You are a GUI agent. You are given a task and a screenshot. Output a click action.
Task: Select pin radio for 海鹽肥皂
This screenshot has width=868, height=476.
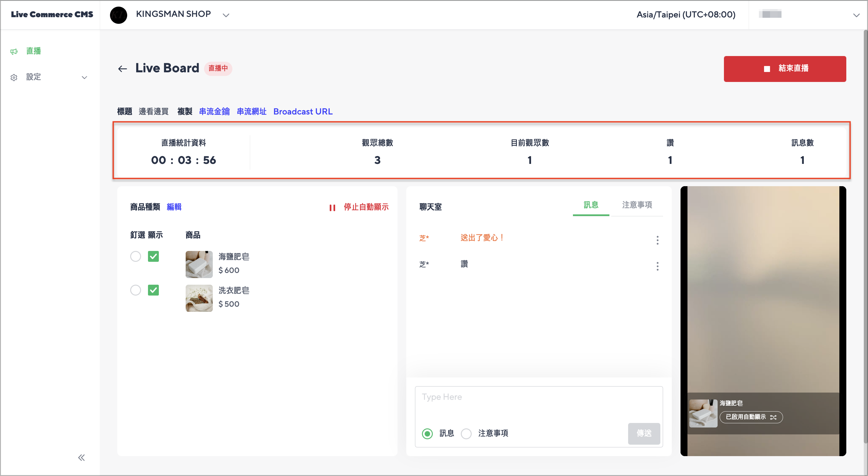[x=135, y=256]
